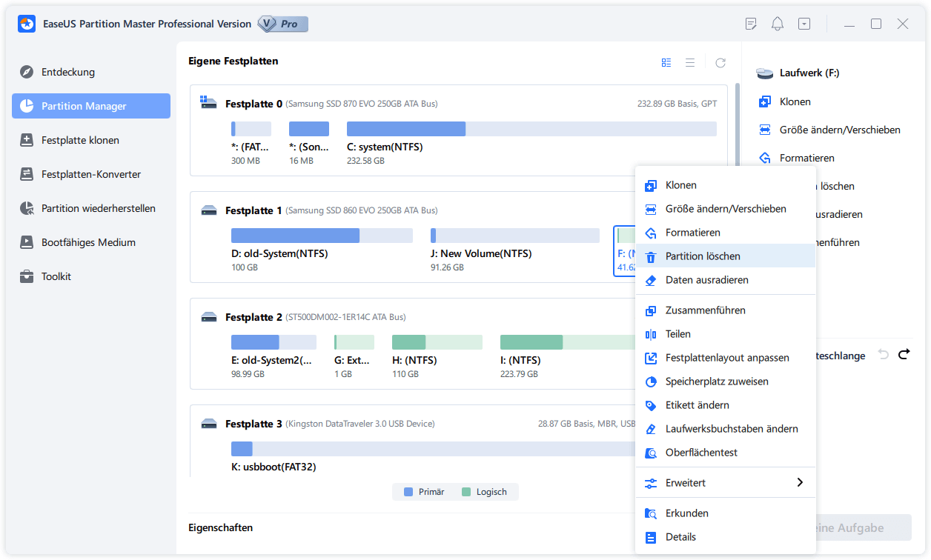Choose Daten ausradieren in the context menu
This screenshot has height=560, width=931.
click(726, 280)
